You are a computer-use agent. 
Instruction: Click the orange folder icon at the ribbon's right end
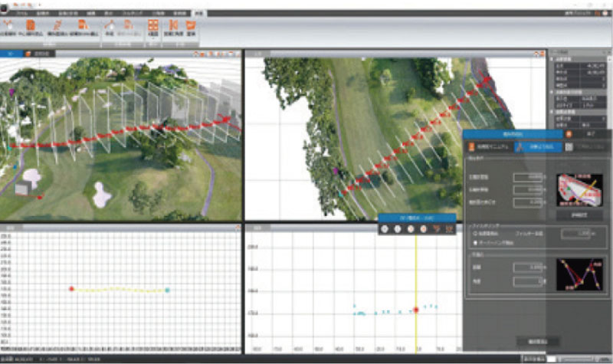[191, 25]
